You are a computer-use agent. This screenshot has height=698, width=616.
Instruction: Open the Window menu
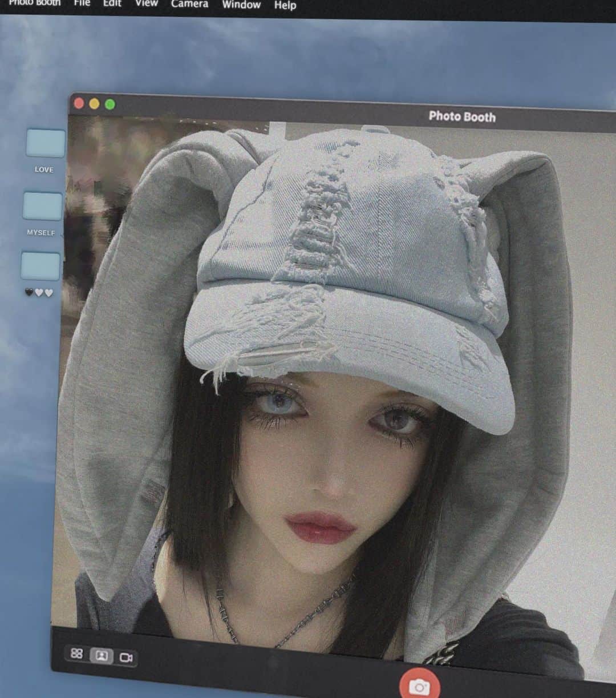pos(241,5)
